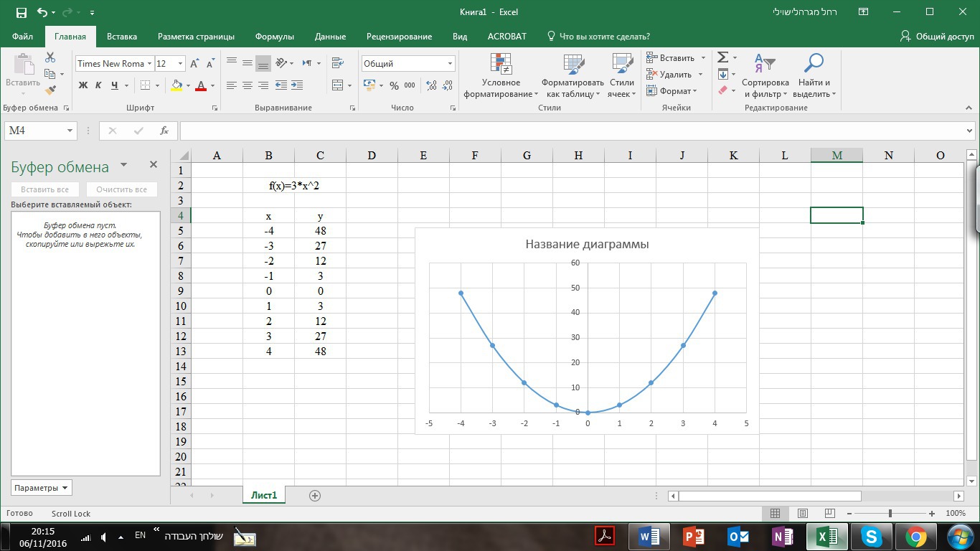Click the Вставить все button
The image size is (980, 551).
[45, 189]
